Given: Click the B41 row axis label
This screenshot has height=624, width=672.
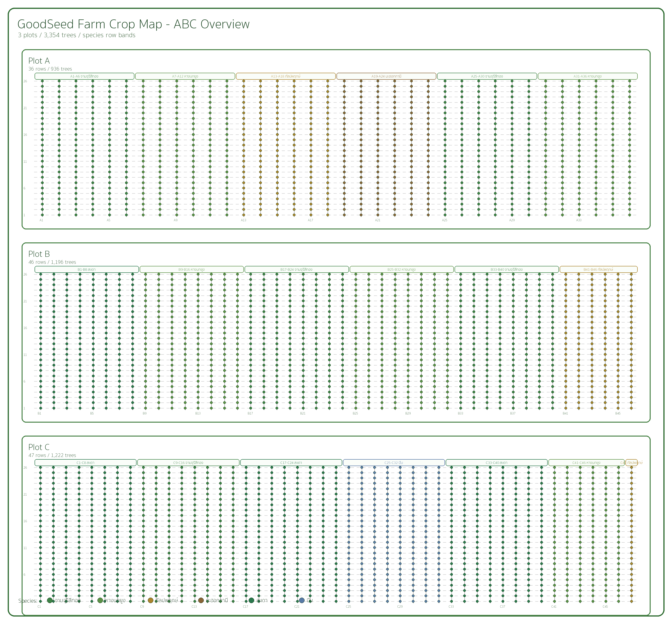Looking at the screenshot, I should (565, 413).
